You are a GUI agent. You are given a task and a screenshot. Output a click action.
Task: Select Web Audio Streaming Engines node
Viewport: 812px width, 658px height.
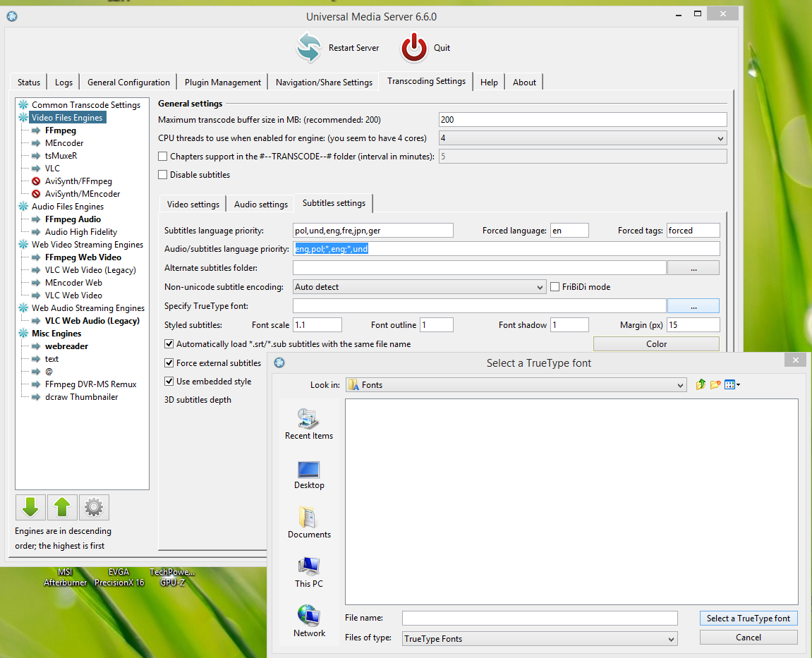click(88, 308)
